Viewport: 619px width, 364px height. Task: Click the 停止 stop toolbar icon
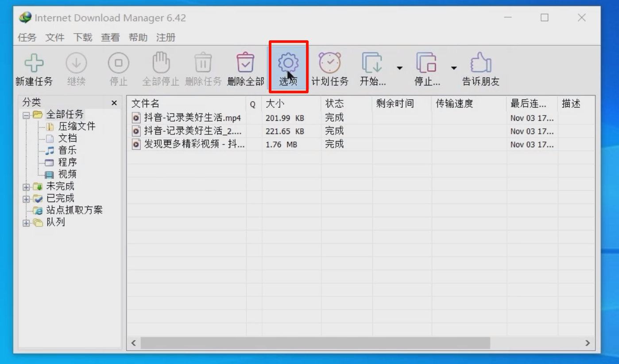coord(118,63)
